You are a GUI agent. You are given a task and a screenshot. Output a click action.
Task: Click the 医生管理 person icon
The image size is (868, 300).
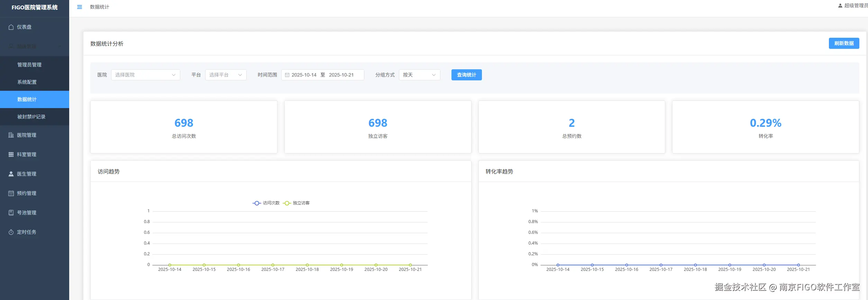pyautogui.click(x=11, y=174)
